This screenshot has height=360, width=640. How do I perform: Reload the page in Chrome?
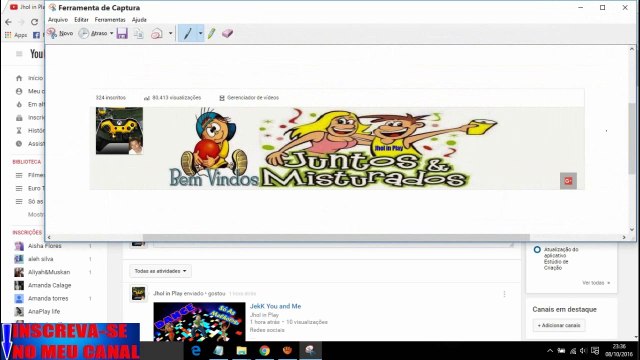tap(35, 22)
